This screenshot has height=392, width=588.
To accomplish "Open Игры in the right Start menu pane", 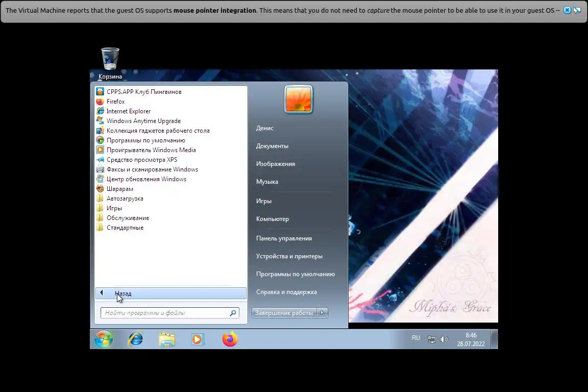I will [264, 201].
